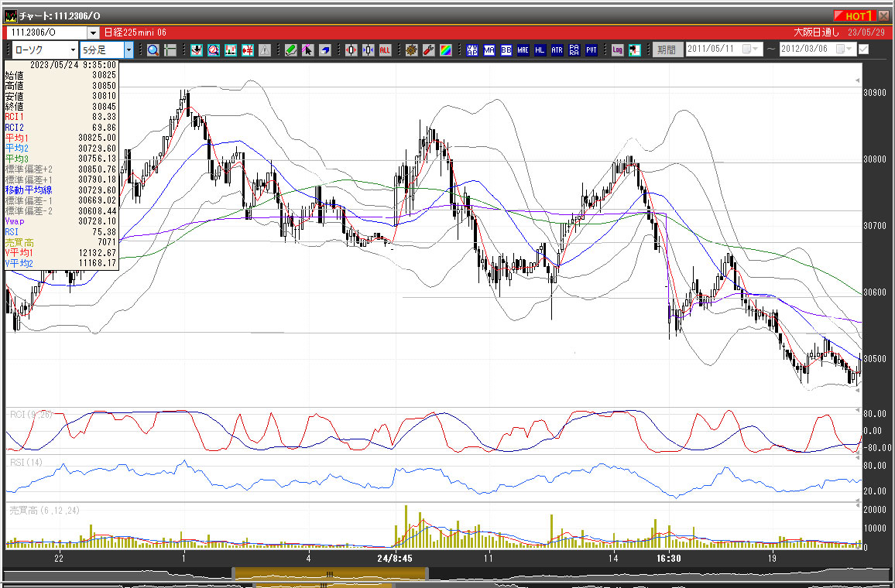Click the blue-arrow candle widen icon

[369, 50]
